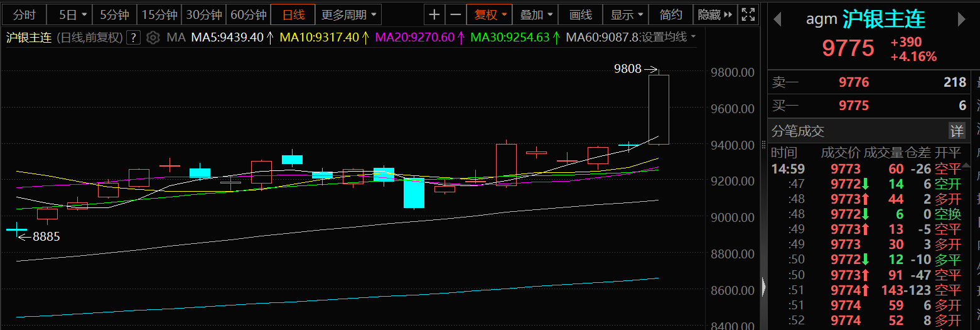The image size is (980, 330).
Task: Open 更多周期 more periods menu
Action: (x=348, y=14)
